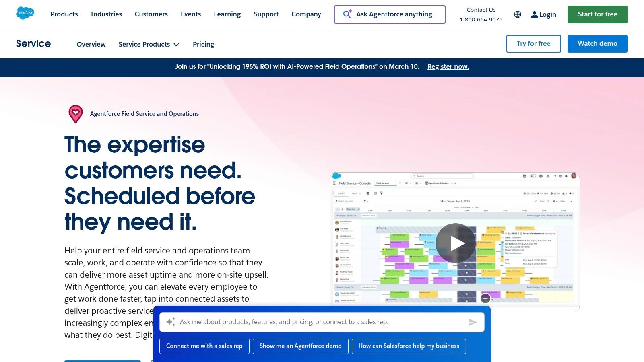
Task: Select the Pricing tab
Action: 203,44
